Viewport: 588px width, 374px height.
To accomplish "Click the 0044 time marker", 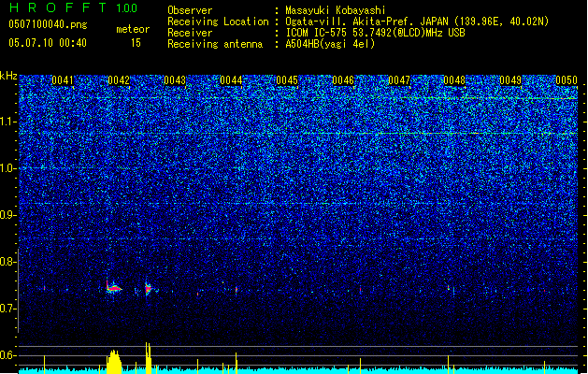I will (x=231, y=80).
